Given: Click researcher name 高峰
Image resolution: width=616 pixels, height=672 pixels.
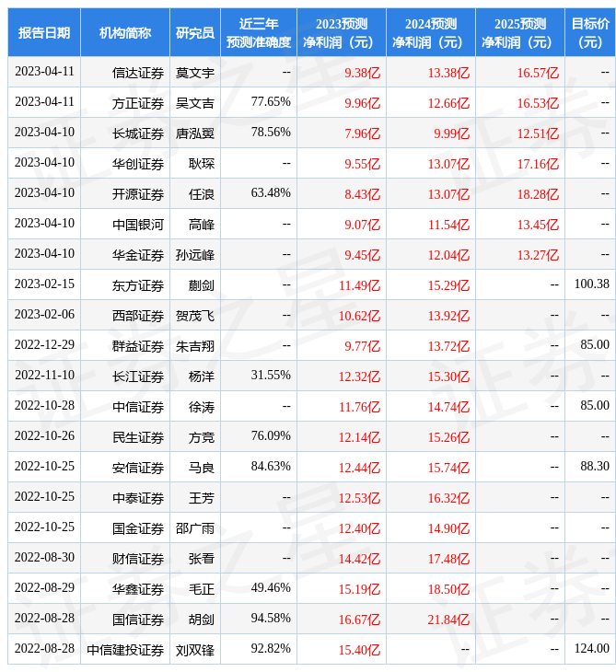Looking at the screenshot, I should point(202,225).
